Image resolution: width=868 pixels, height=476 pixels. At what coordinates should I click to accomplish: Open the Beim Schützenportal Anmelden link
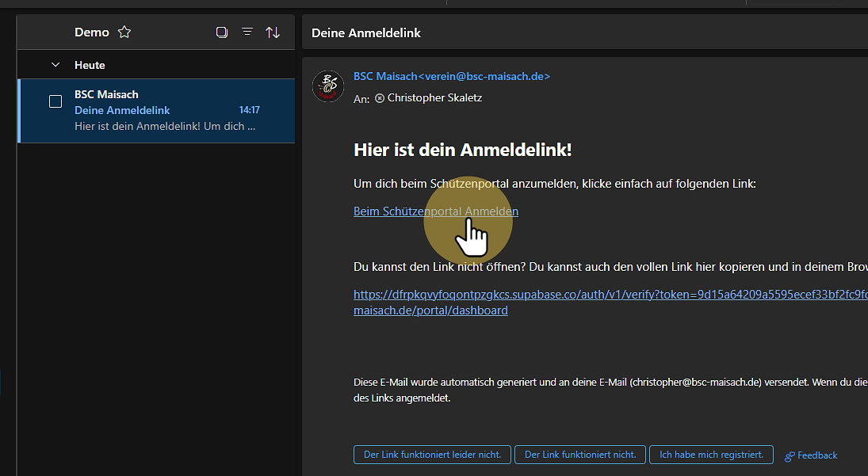tap(435, 211)
